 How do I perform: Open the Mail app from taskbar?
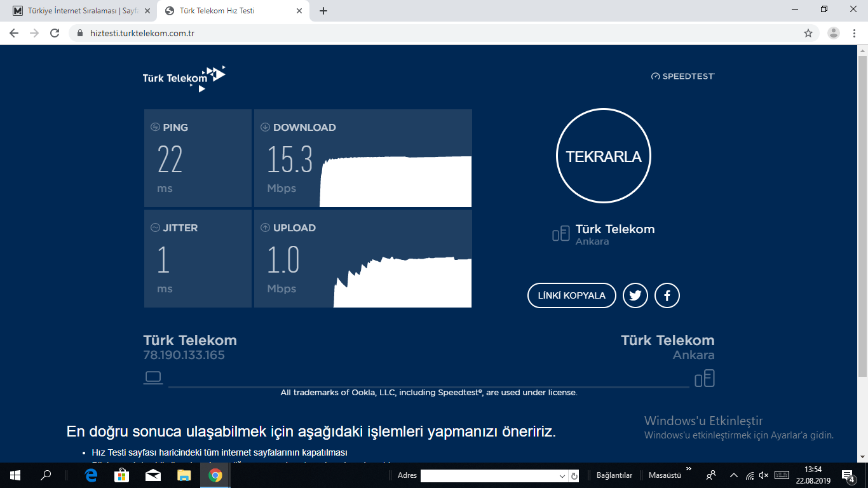[153, 475]
